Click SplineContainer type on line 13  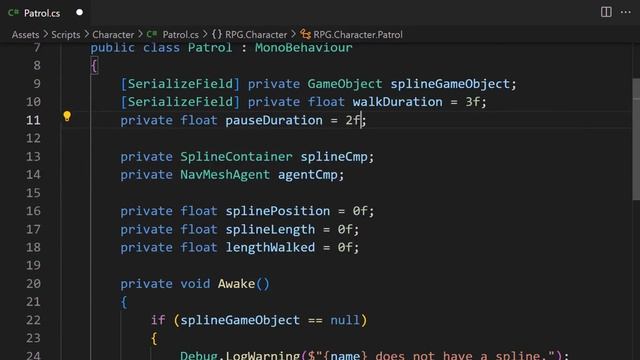pos(236,157)
